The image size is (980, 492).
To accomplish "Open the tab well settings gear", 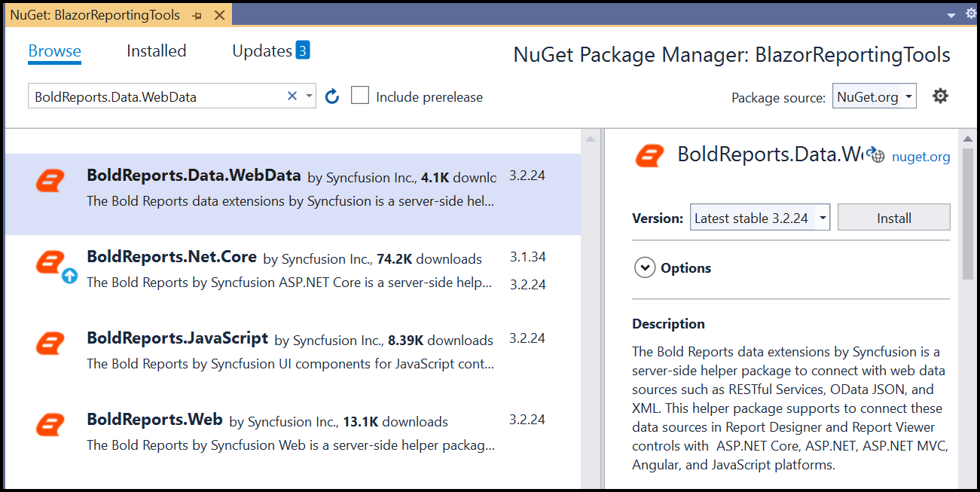I will (971, 14).
